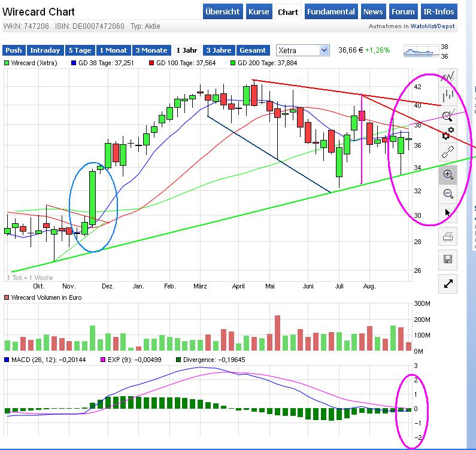Click the Wirecard Volumen in Euro label
476x450 pixels.
tap(46, 297)
